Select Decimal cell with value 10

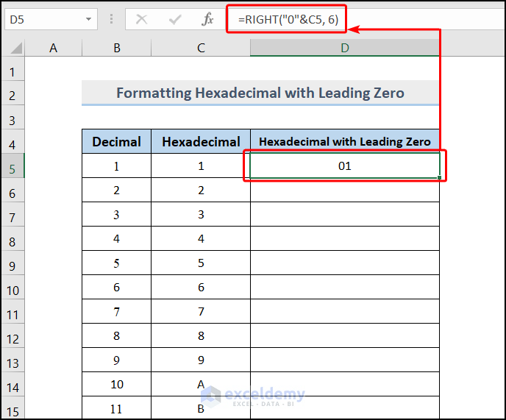coord(116,384)
